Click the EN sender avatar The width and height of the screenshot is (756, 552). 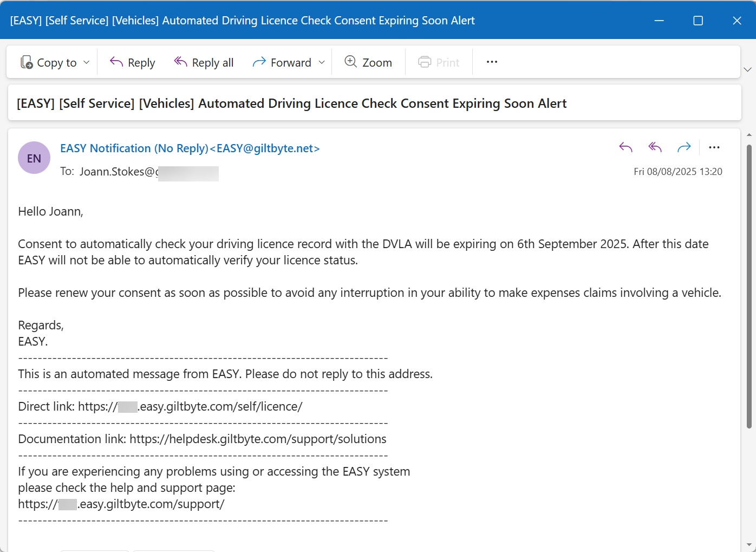point(34,158)
